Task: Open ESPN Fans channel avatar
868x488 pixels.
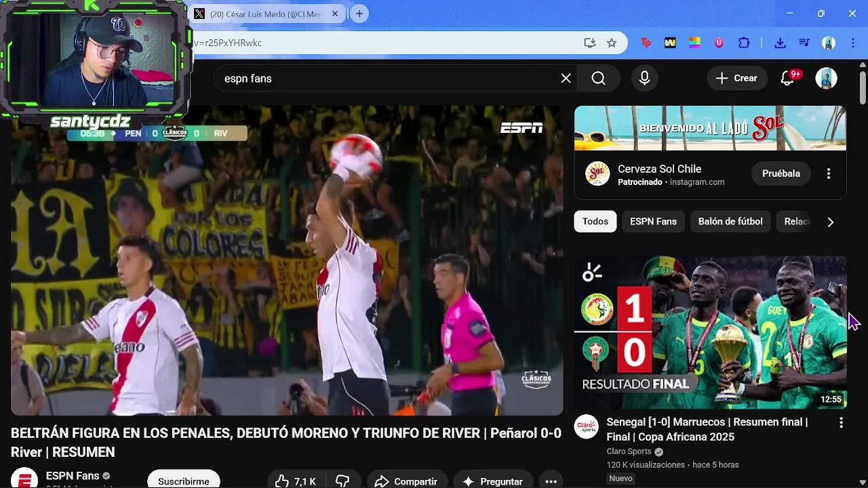Action: pos(24,479)
